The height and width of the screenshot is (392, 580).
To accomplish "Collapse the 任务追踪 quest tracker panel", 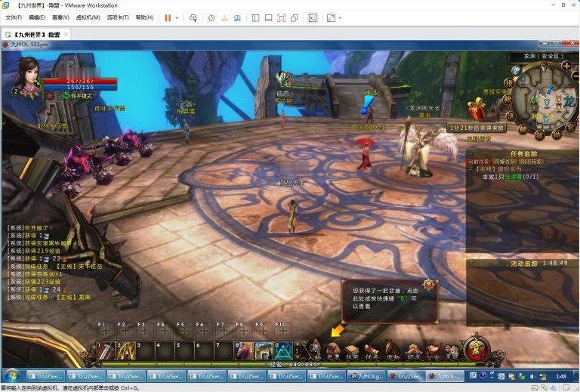I will [x=470, y=153].
